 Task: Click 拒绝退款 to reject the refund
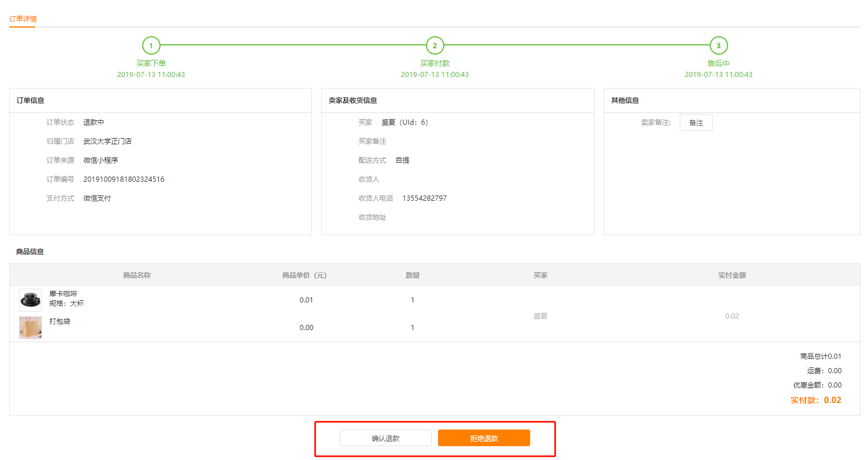pyautogui.click(x=484, y=438)
